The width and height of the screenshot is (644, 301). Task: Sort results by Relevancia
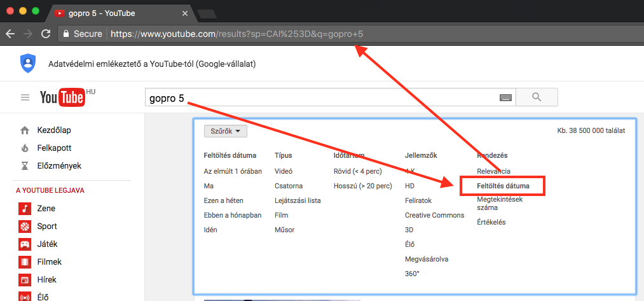[x=493, y=171]
